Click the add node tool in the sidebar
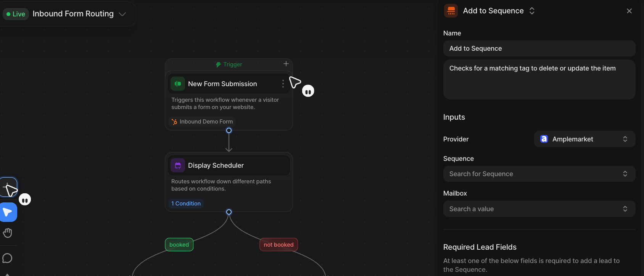Image resolution: width=644 pixels, height=276 pixels. tap(8, 187)
